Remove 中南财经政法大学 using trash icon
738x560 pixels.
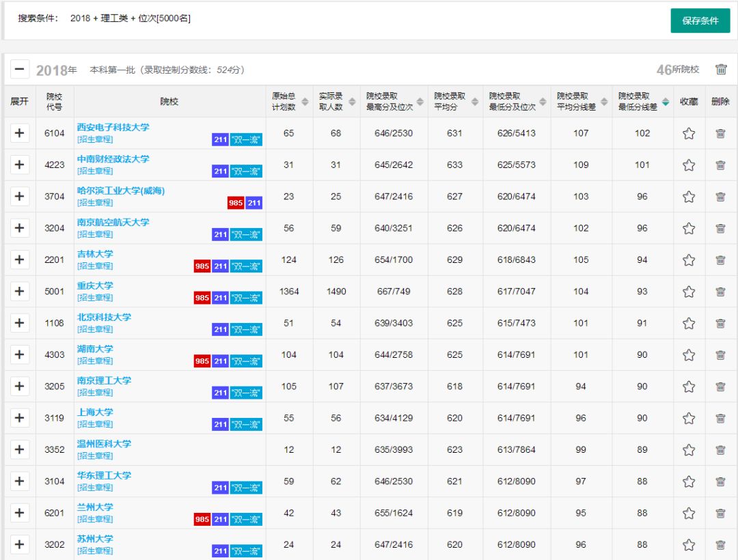click(x=720, y=165)
